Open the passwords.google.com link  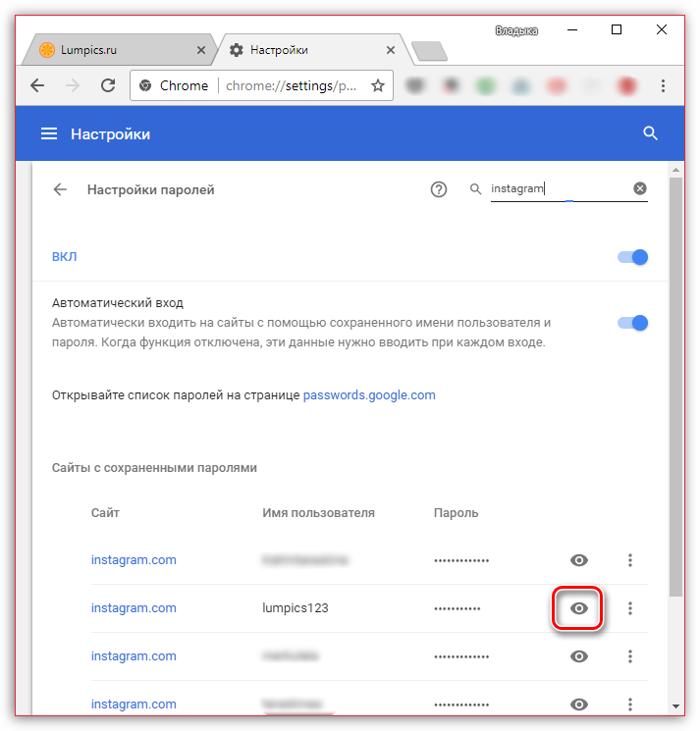click(369, 394)
